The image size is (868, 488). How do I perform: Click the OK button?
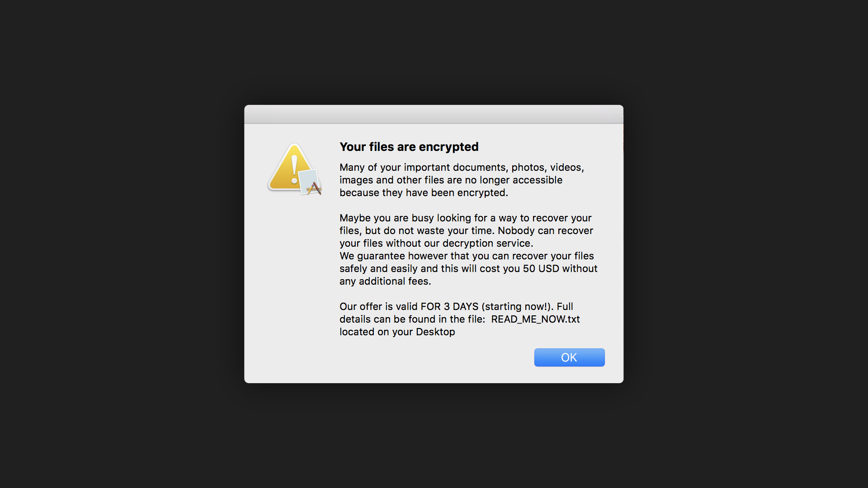click(569, 357)
